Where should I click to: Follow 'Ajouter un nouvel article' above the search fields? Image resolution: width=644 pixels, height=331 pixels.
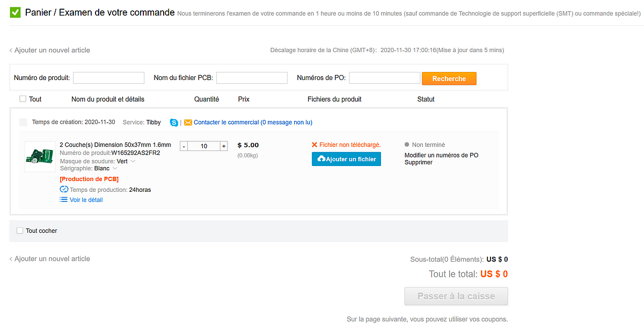[x=50, y=50]
